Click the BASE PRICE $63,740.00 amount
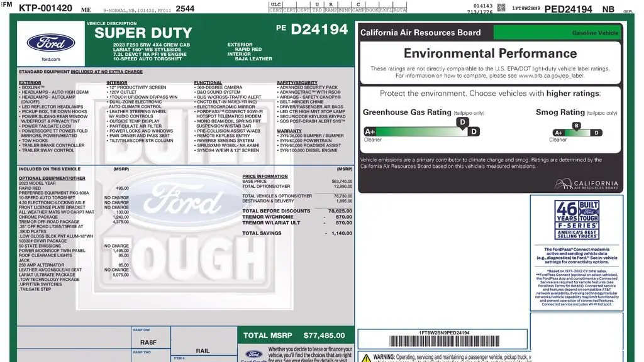This screenshot has width=644, height=362. 341,182
